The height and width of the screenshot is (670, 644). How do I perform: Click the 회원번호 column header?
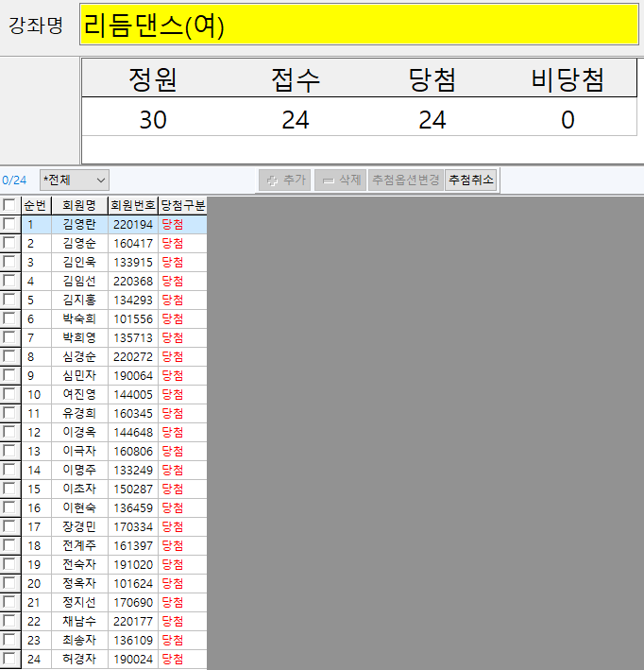[x=133, y=205]
